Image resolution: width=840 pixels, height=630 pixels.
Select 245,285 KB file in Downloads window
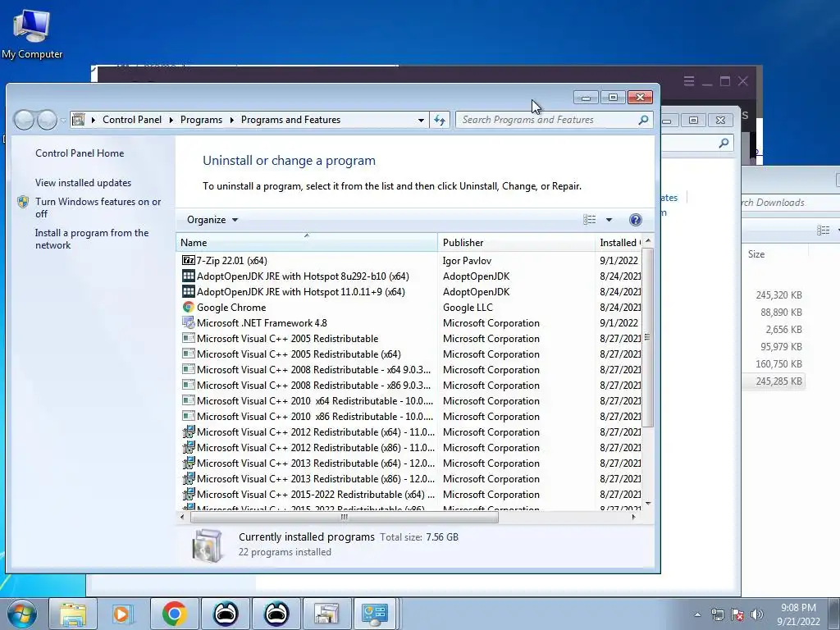[x=774, y=381]
